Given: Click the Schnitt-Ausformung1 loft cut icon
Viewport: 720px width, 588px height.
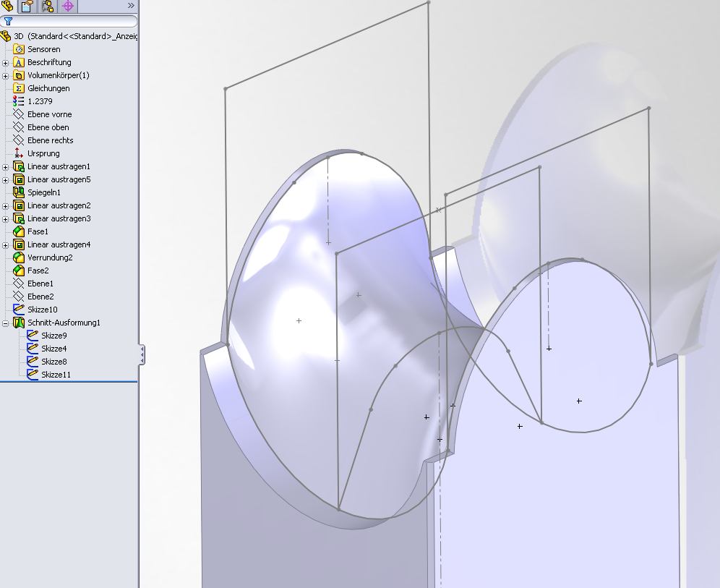Looking at the screenshot, I should 18,323.
